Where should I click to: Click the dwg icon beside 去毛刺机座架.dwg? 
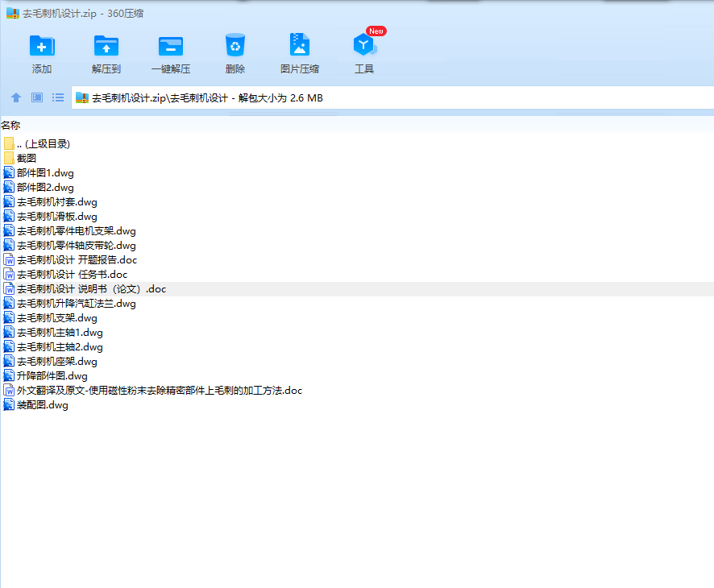click(x=9, y=362)
